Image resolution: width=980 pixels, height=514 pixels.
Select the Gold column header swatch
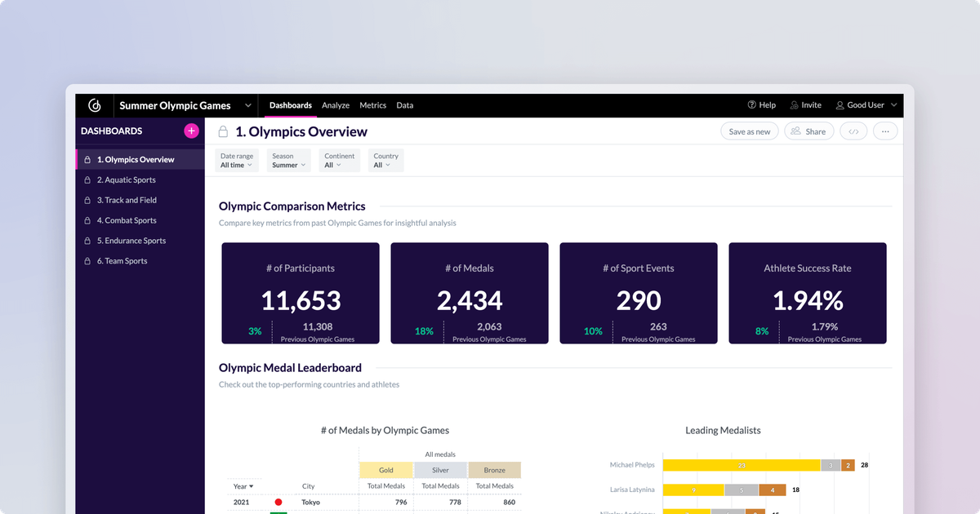386,470
